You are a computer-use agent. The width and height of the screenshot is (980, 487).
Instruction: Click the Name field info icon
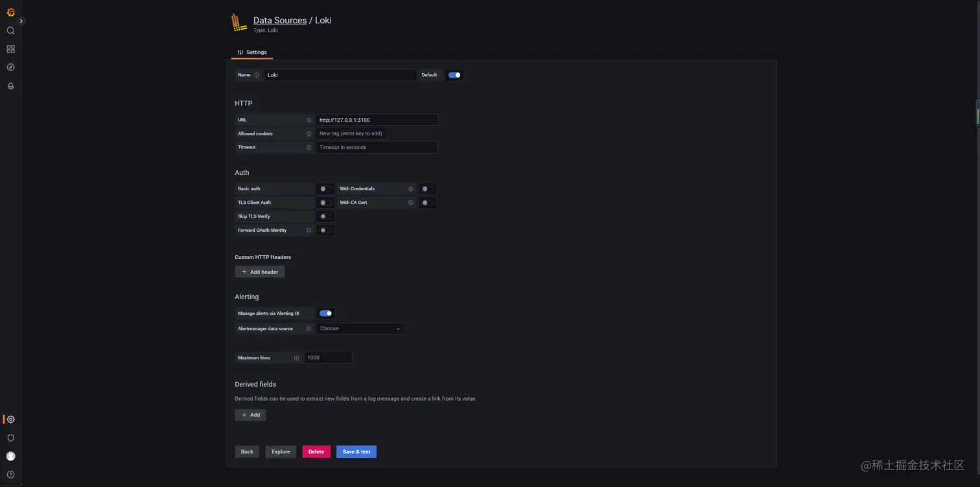257,75
